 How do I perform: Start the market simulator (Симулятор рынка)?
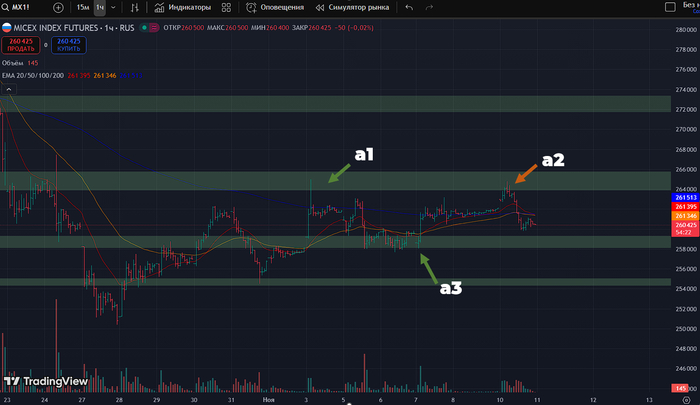[352, 7]
